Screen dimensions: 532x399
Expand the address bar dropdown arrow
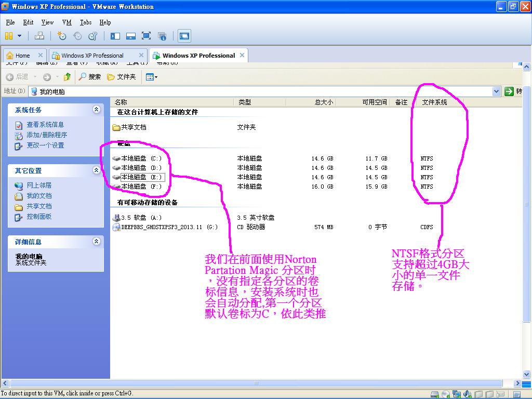coord(496,91)
